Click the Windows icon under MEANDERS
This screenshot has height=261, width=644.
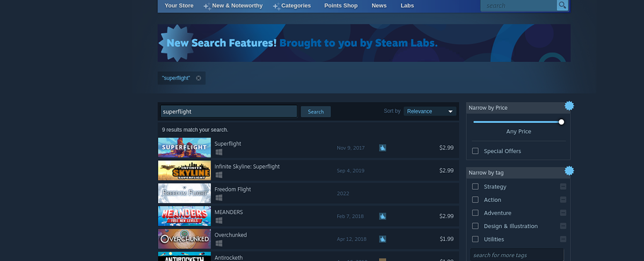tap(218, 220)
